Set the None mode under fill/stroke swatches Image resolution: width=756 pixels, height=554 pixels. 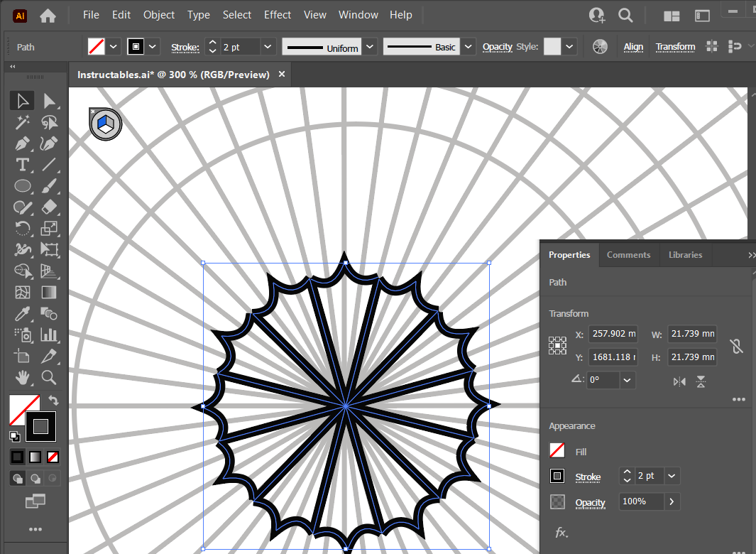coord(53,457)
